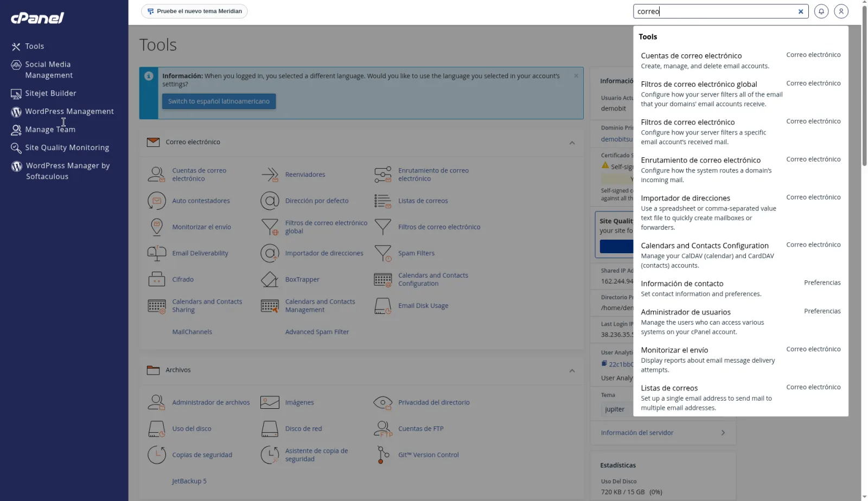The height and width of the screenshot is (501, 868).
Task: Open the Cuentas de correo electrónico icon
Action: point(156,175)
